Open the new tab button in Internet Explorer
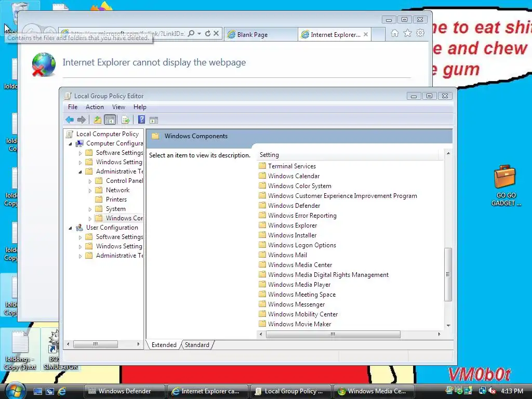 (378, 34)
